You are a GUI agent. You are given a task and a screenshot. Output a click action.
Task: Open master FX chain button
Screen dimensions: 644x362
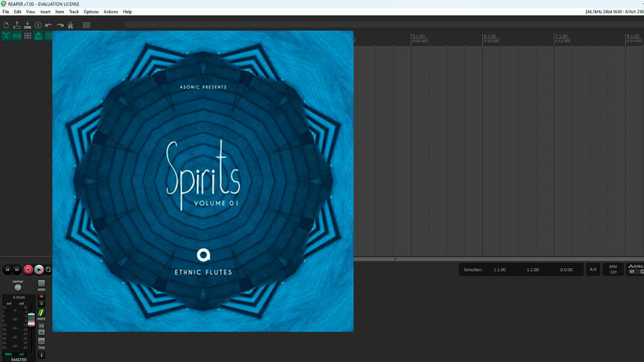(x=41, y=326)
